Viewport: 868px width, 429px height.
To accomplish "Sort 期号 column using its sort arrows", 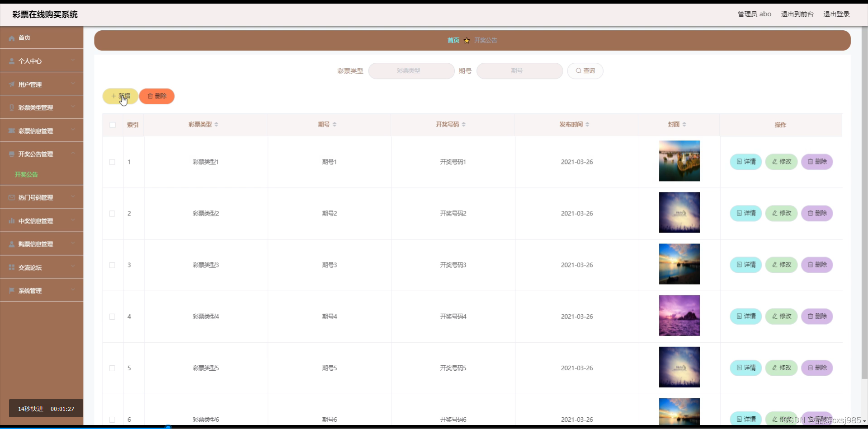I will click(335, 125).
